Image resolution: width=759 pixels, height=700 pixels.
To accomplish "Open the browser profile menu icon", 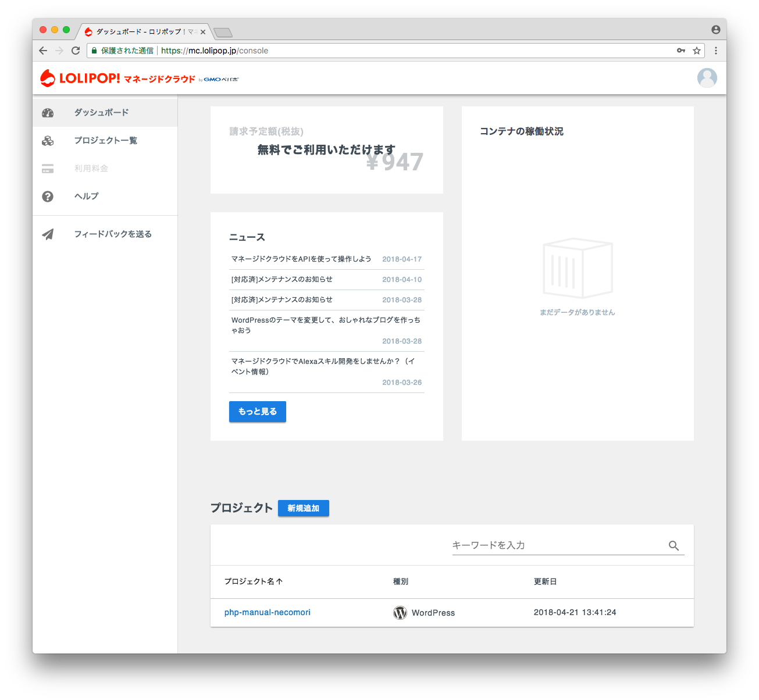I will [x=715, y=29].
